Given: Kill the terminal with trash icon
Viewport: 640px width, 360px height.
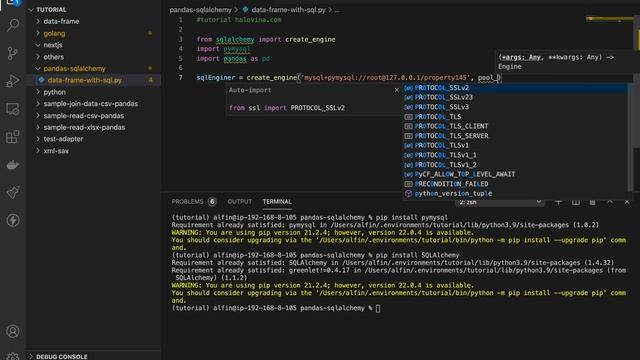Looking at the screenshot, I should tap(593, 202).
